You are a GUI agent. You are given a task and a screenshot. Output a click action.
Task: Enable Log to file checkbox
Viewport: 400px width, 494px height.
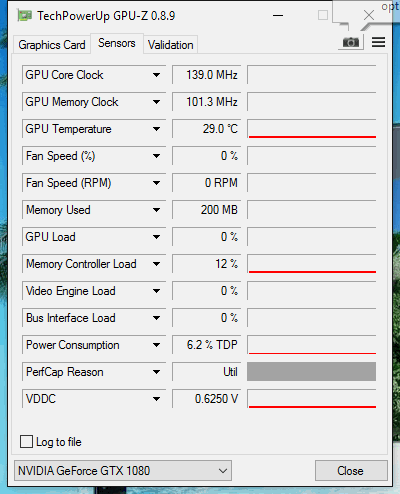[x=26, y=442]
